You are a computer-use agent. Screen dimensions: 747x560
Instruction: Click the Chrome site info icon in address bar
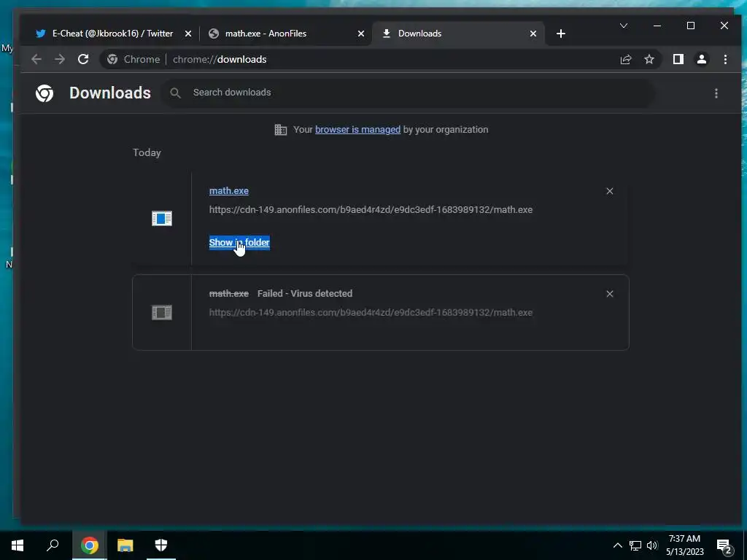click(x=112, y=60)
